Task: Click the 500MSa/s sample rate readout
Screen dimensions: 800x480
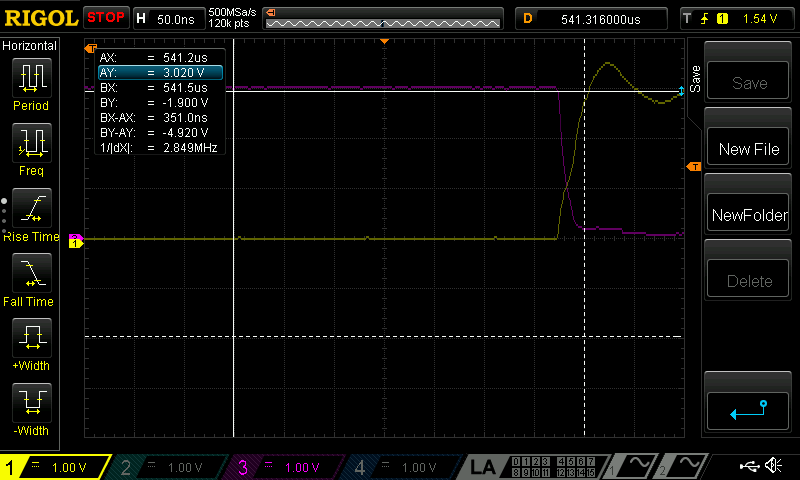Action: tap(232, 12)
